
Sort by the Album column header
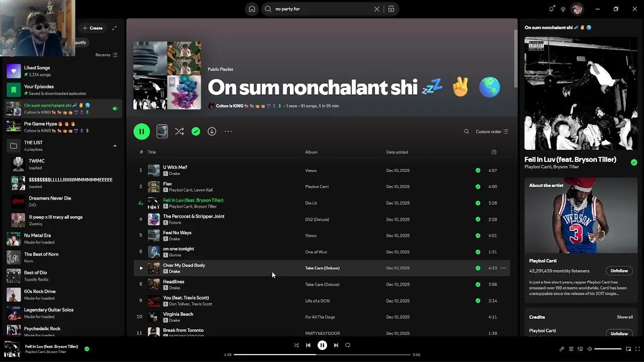311,152
